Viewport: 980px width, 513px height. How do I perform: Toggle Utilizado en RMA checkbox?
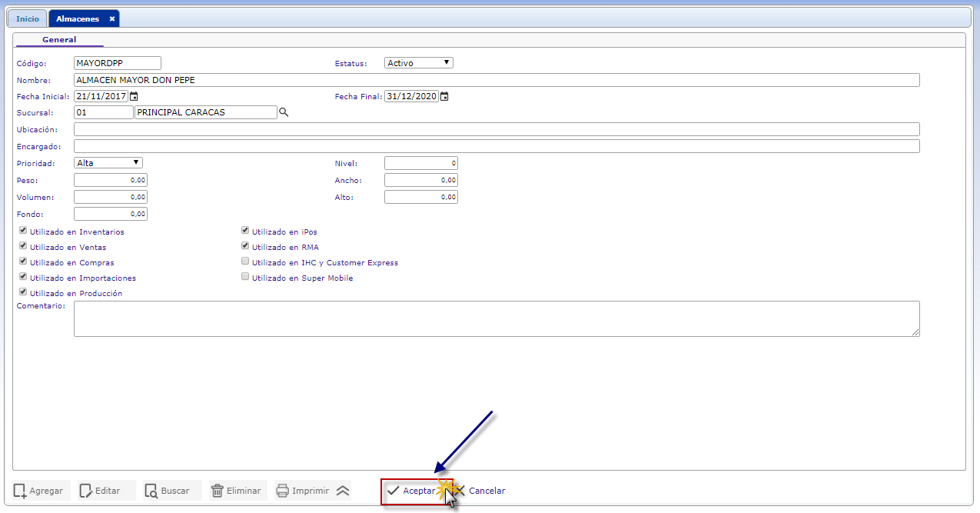tap(245, 246)
